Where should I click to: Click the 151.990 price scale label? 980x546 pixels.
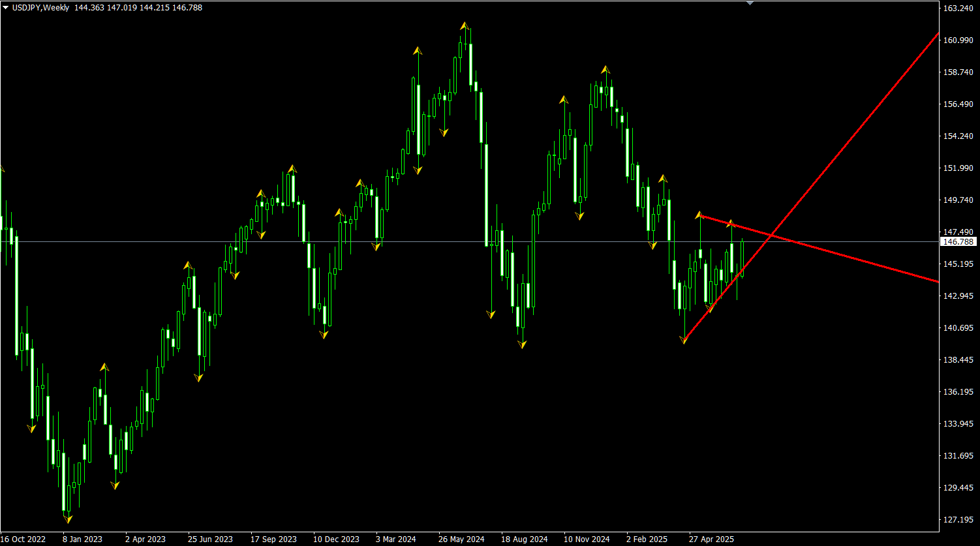click(x=958, y=168)
